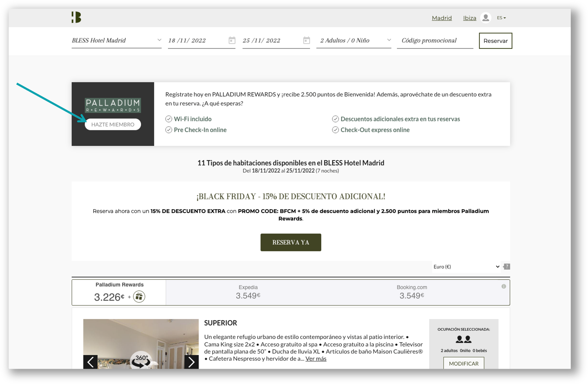Click the Pre Check-In online checkmark icon
The image size is (588, 384).
pos(169,130)
